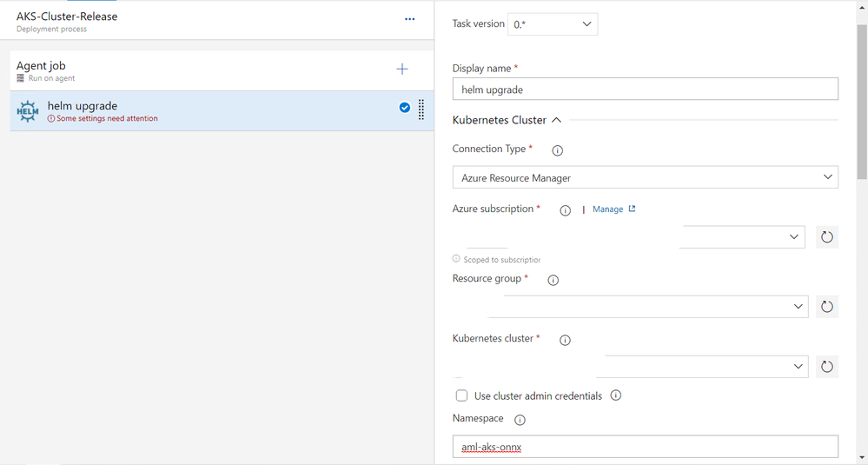
Task: Click the drag handle on helm upgrade task
Action: pos(421,109)
